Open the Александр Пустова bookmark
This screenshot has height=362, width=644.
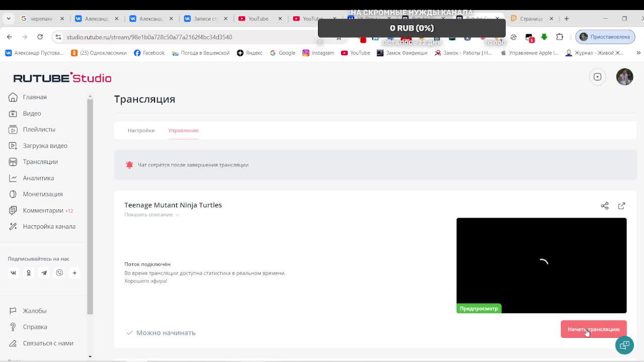click(34, 53)
